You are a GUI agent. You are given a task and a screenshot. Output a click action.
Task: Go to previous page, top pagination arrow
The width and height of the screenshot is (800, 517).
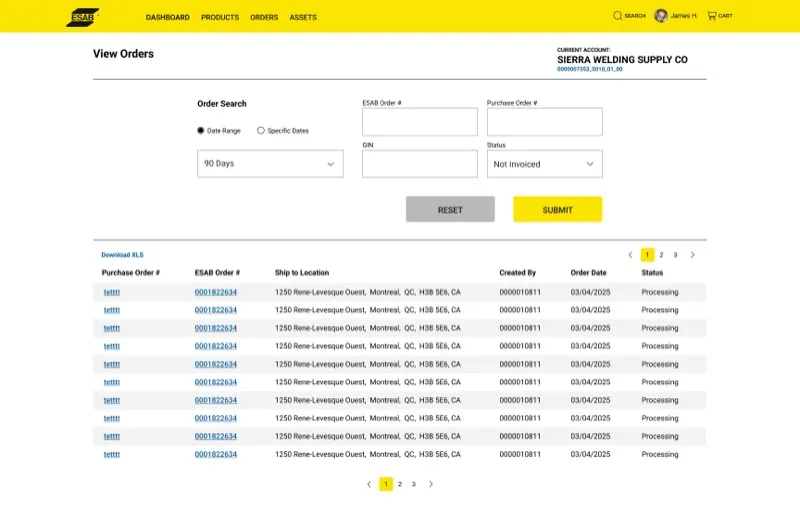[x=630, y=255]
